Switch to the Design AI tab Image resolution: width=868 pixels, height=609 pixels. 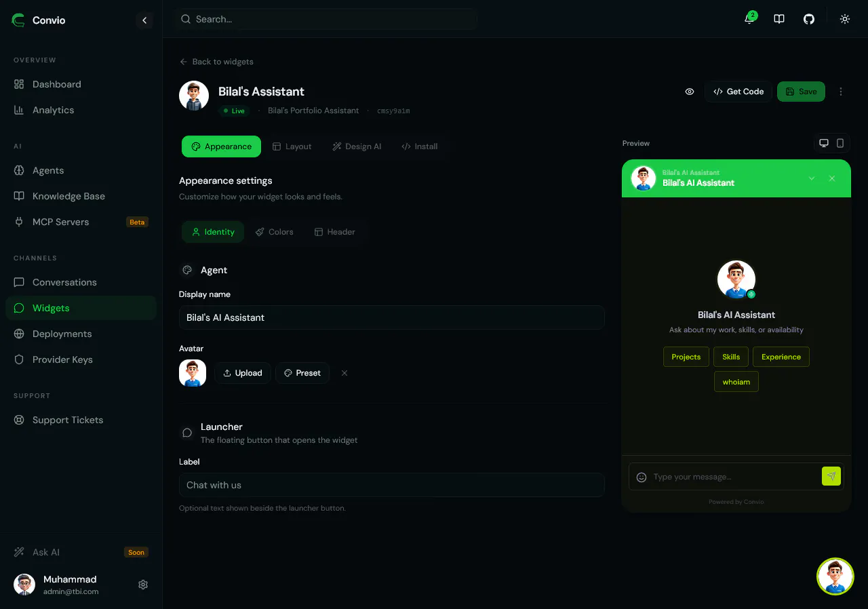pos(357,146)
